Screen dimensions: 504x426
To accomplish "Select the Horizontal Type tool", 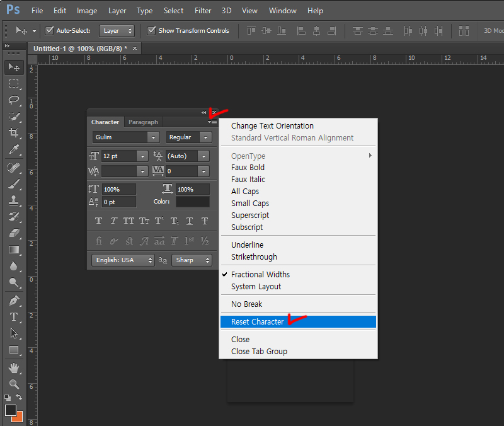I will click(x=14, y=317).
